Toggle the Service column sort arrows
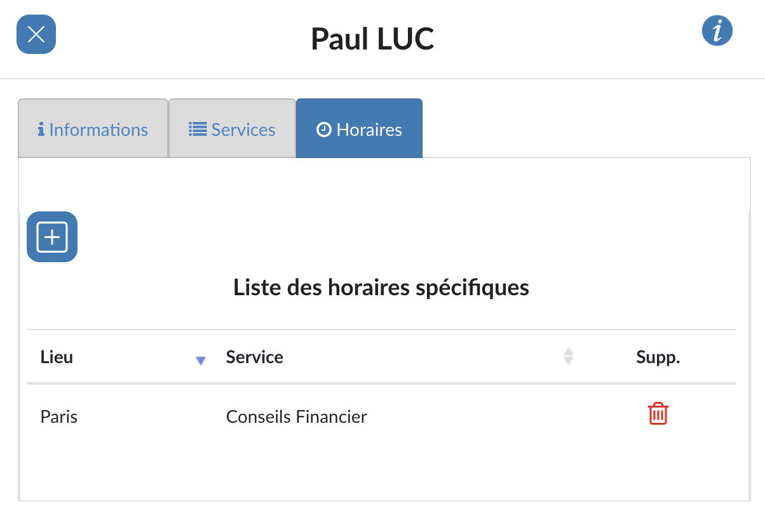Image resolution: width=765 pixels, height=532 pixels. pyautogui.click(x=569, y=356)
